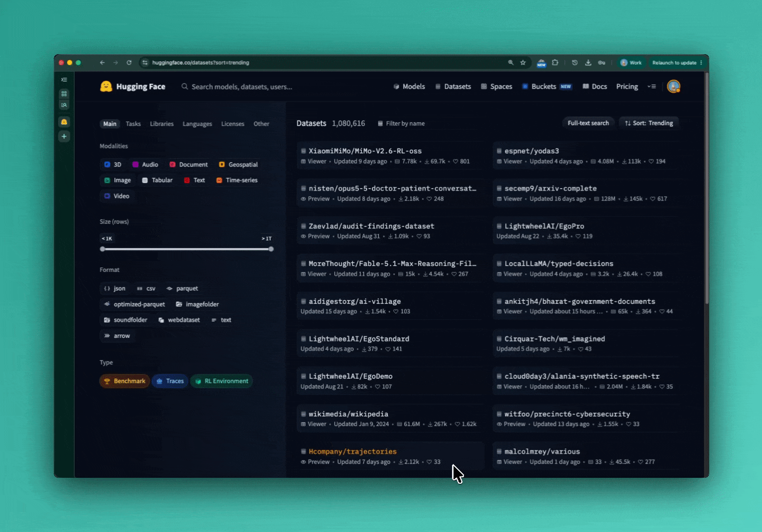Toggle the parquet format filter
Image resolution: width=762 pixels, height=532 pixels.
(x=182, y=289)
